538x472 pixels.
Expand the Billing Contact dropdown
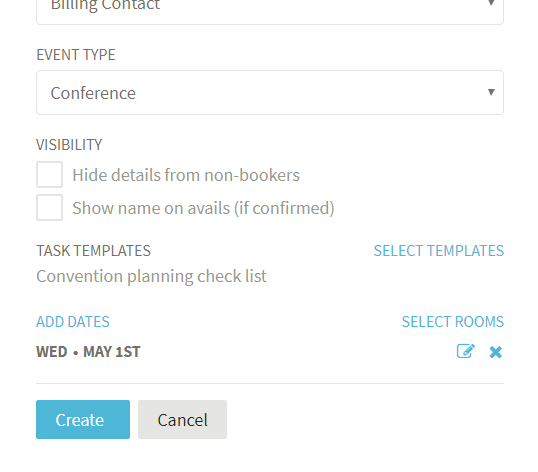pos(270,10)
